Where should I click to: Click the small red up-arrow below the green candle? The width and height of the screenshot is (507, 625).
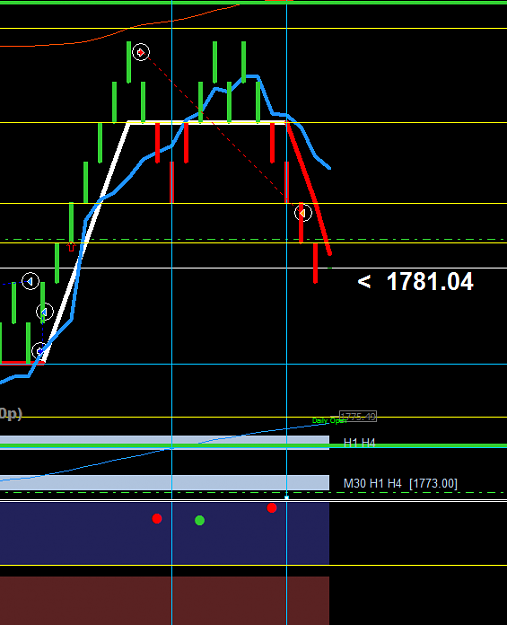71,247
